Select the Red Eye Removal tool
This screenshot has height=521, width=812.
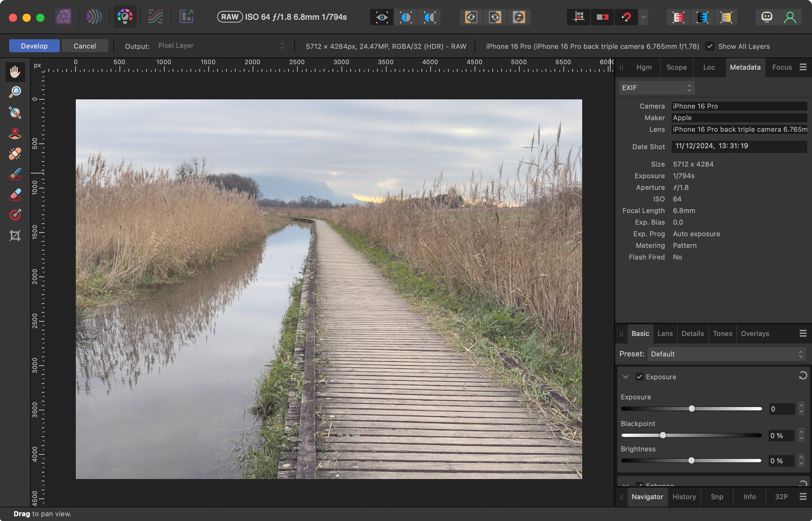15,133
